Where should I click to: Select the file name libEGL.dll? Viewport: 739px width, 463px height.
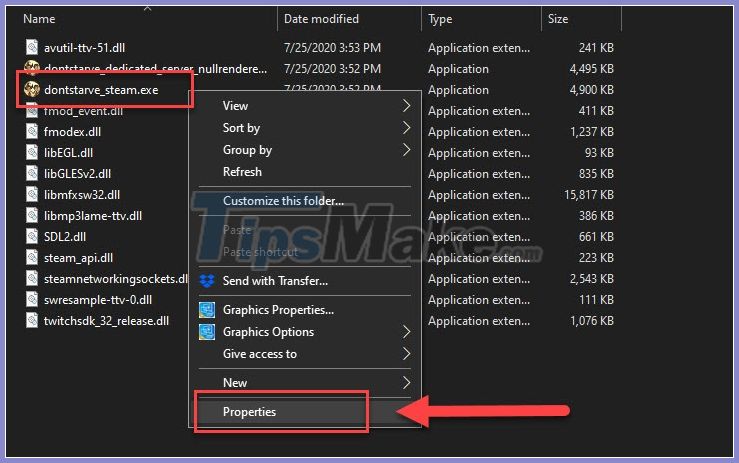tap(68, 153)
